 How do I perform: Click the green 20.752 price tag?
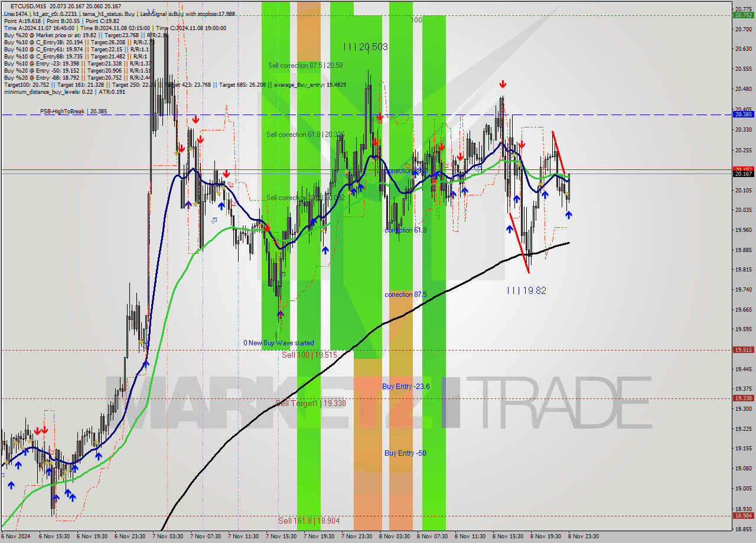click(x=743, y=15)
